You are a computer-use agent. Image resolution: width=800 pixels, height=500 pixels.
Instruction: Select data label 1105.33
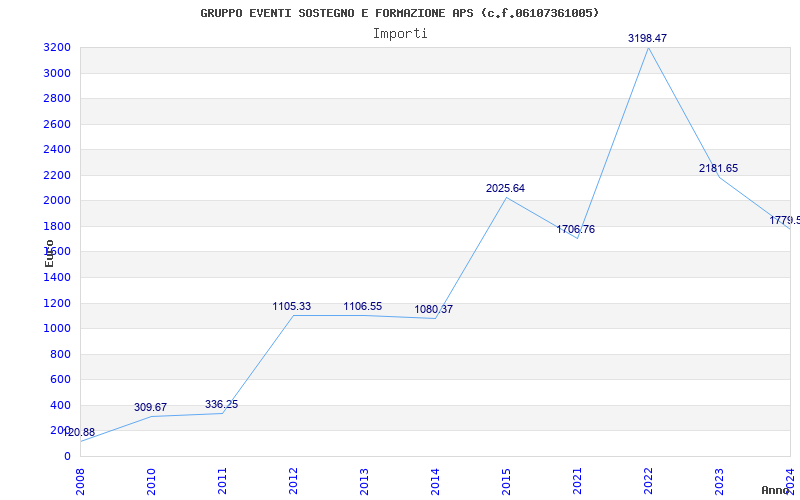click(291, 307)
